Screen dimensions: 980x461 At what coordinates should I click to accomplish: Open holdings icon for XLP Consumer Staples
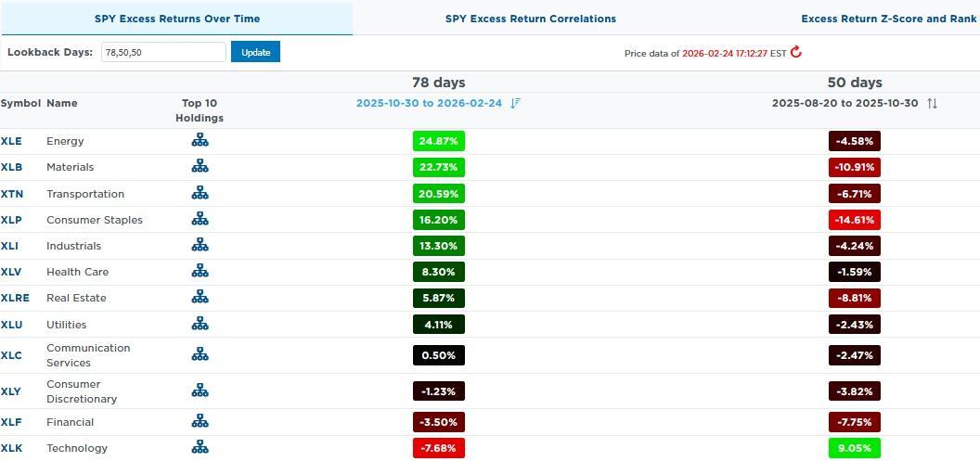tap(200, 220)
